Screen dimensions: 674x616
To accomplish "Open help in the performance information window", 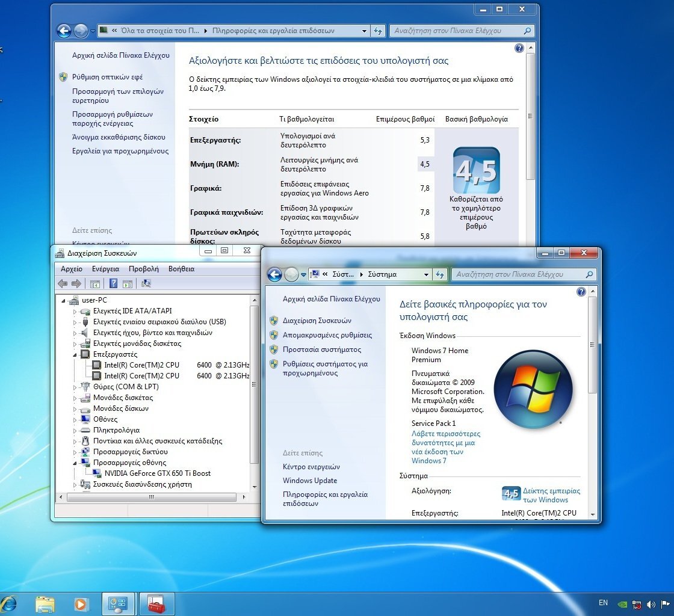I will pyautogui.click(x=519, y=48).
